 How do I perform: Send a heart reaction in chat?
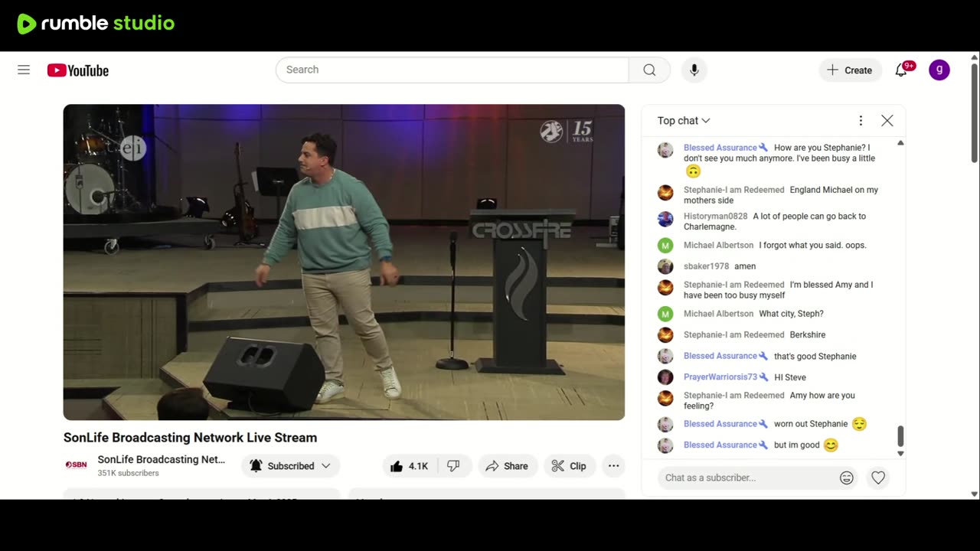(878, 478)
